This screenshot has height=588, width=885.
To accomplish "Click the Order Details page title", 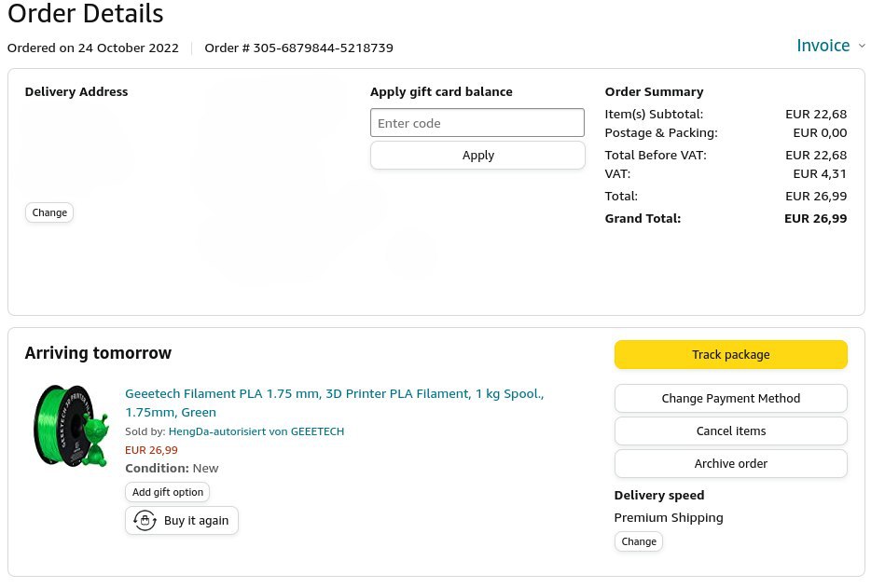I will (85, 14).
